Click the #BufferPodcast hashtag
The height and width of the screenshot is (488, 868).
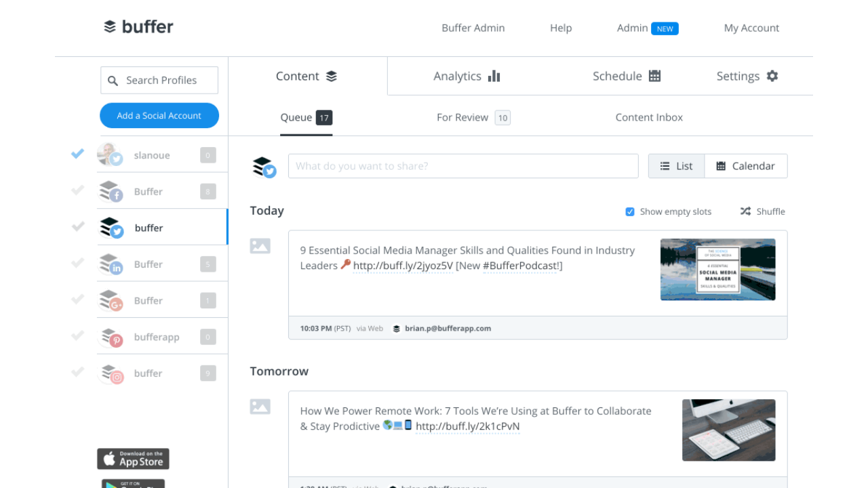[x=521, y=266]
